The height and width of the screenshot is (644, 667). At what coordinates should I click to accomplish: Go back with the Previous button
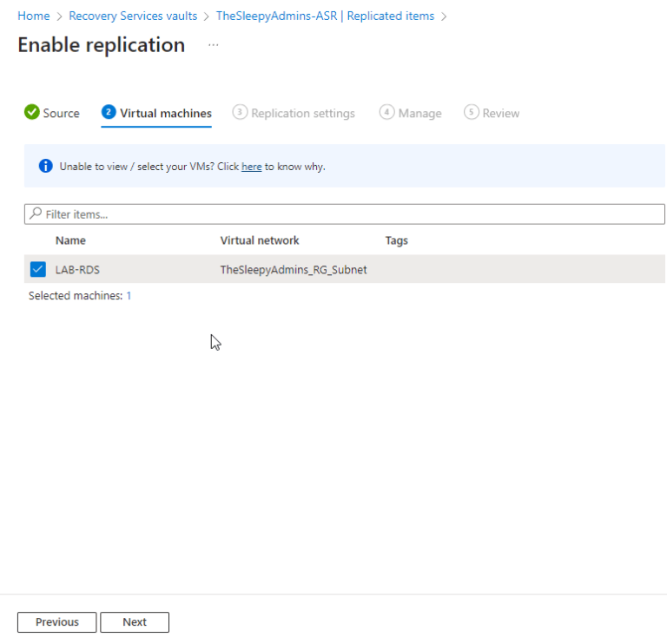click(57, 622)
